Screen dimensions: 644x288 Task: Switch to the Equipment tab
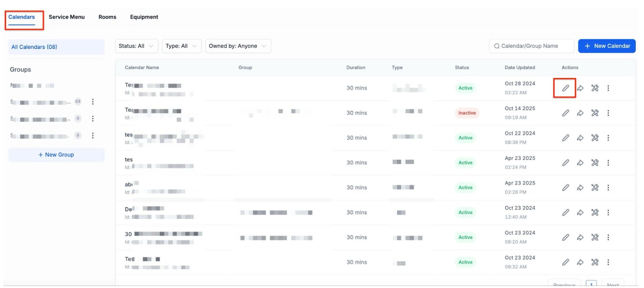tap(144, 17)
